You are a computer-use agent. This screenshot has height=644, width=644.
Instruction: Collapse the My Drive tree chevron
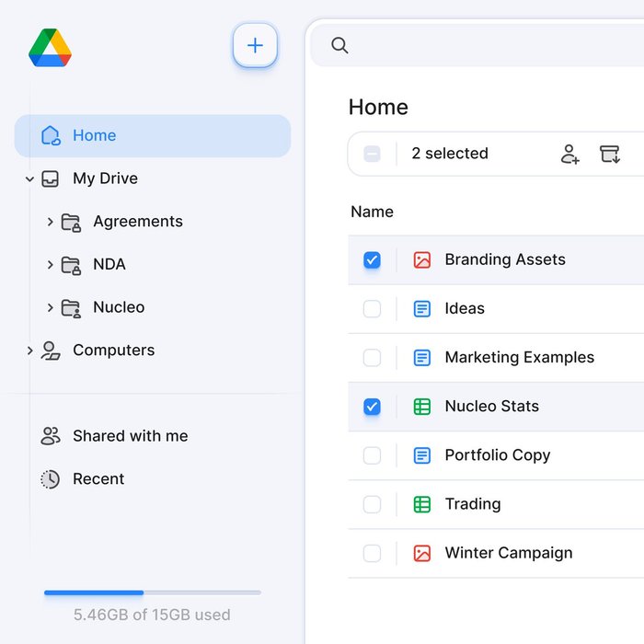(29, 178)
